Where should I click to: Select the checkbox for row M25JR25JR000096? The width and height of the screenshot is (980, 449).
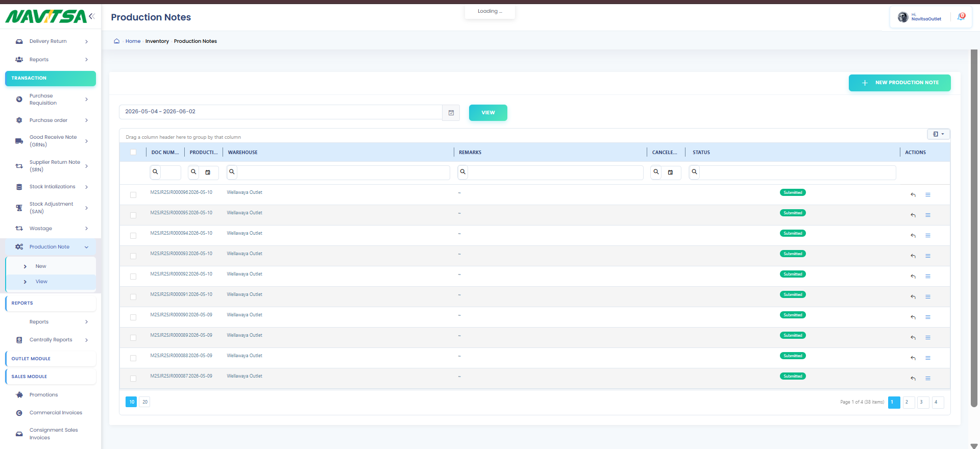point(133,195)
